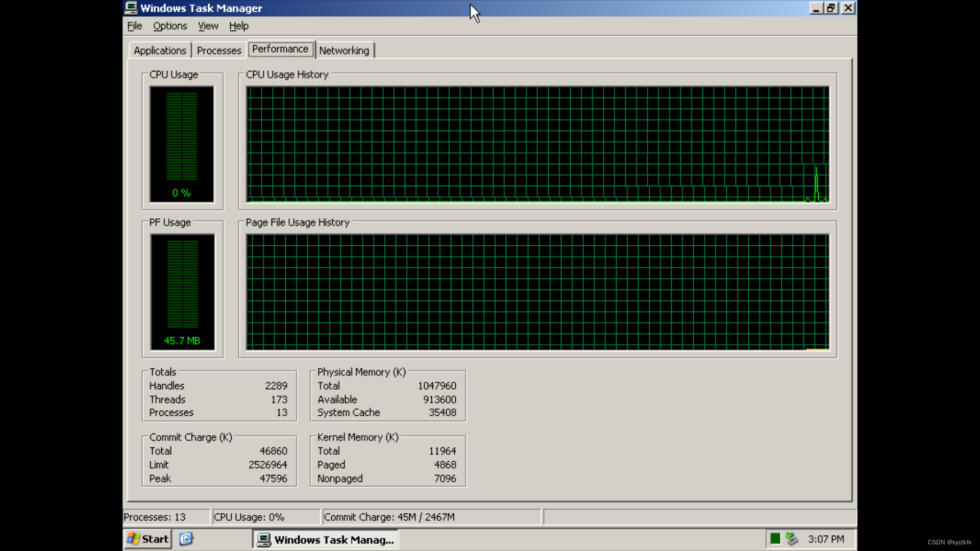Open the View menu

[x=208, y=26]
